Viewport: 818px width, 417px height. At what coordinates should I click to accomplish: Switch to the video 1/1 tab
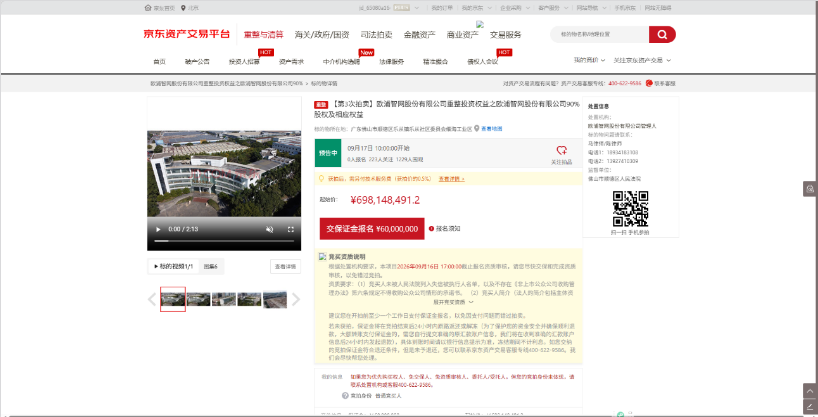tap(174, 266)
